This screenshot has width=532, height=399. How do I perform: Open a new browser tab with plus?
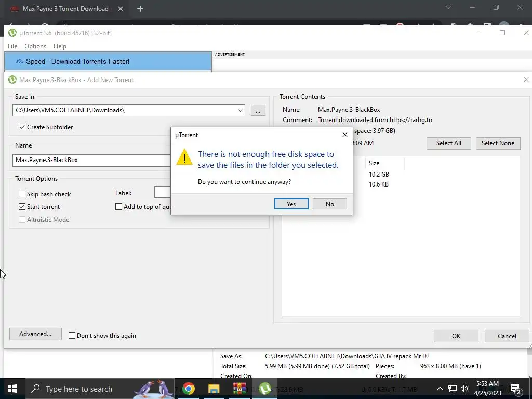pos(140,9)
